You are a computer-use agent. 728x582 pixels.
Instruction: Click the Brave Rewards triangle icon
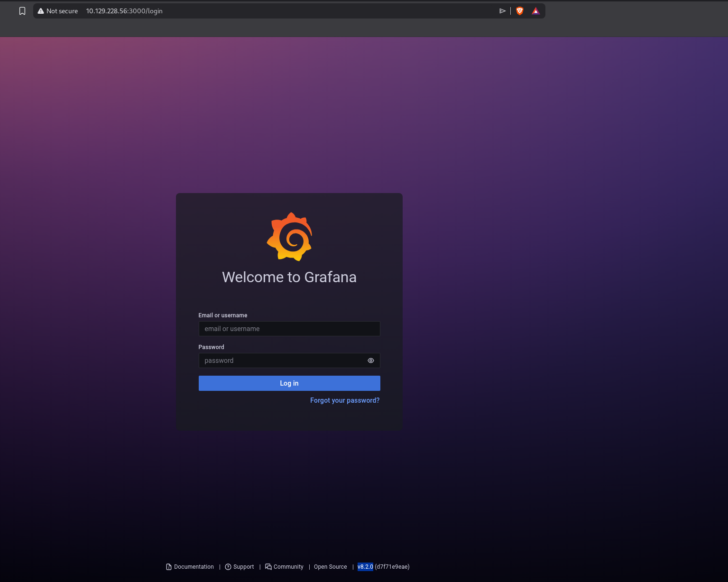coord(536,11)
